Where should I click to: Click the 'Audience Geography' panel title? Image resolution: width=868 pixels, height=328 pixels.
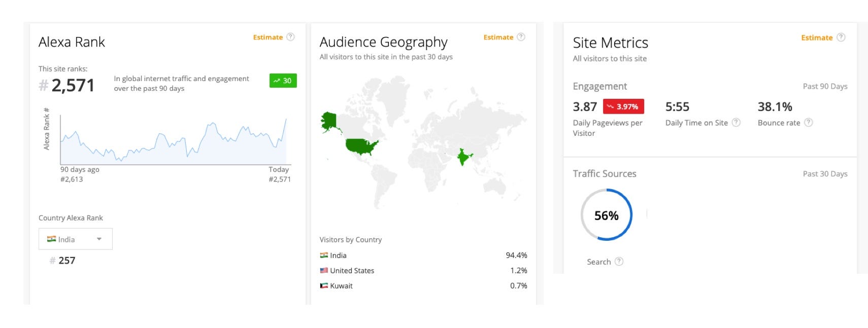click(x=383, y=42)
